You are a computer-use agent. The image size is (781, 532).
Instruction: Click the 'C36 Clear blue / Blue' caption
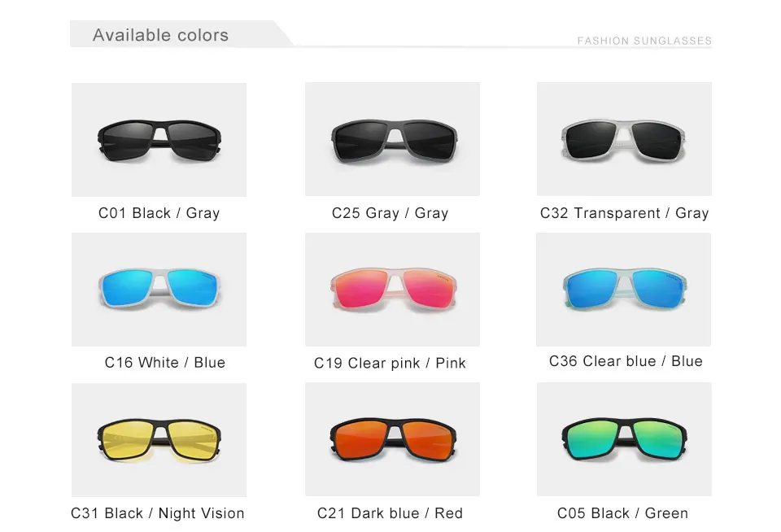pyautogui.click(x=626, y=361)
